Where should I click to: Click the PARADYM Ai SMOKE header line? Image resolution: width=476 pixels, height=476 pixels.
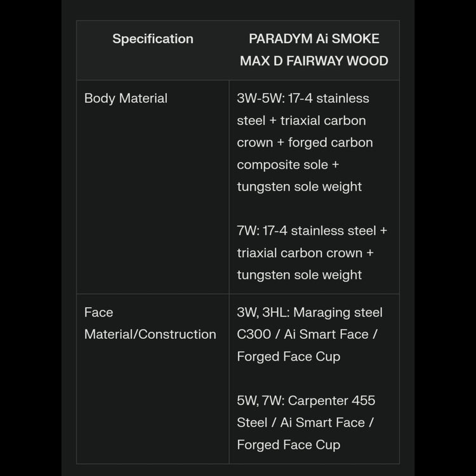[314, 39]
